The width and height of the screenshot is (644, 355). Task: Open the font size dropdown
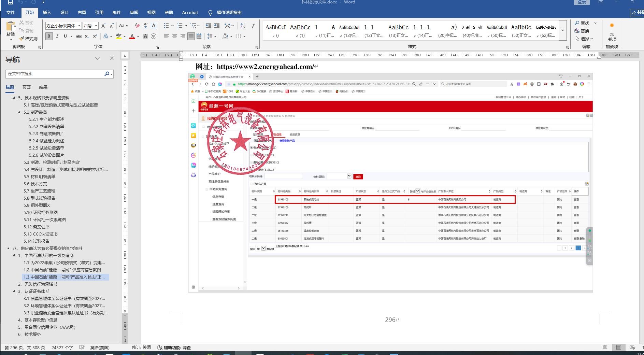click(96, 26)
